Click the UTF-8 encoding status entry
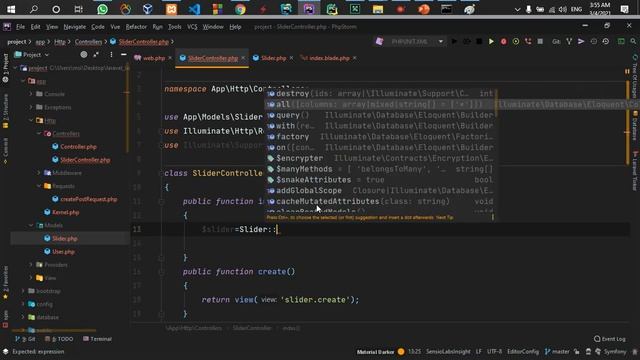Screen dimensions: 640x360 (x=494, y=352)
